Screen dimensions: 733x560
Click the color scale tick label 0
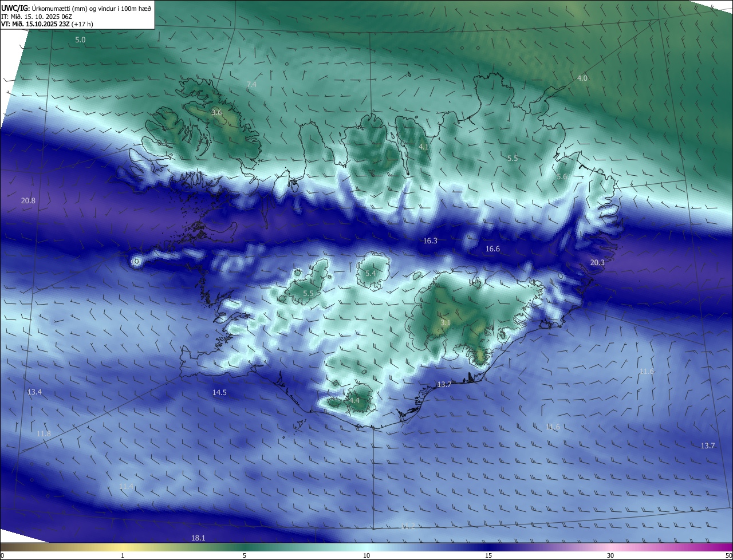pos(2,555)
